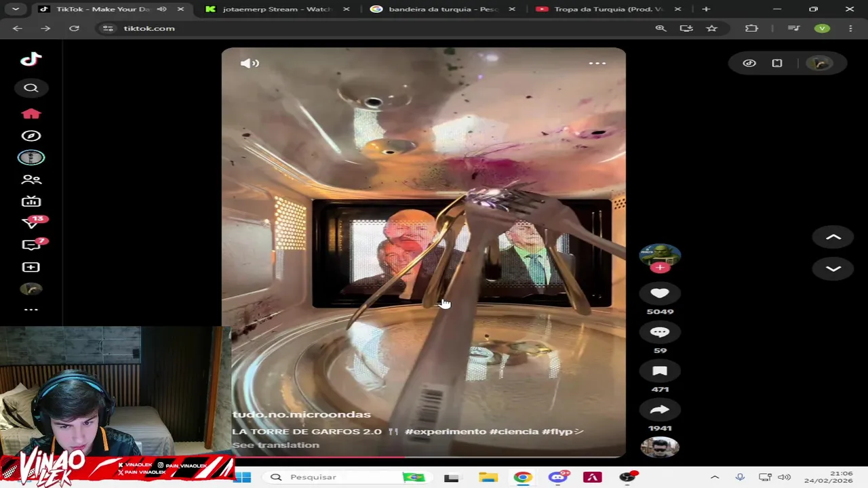The image size is (868, 488).
Task: Open the sidebar More three-dots menu
Action: click(x=31, y=310)
